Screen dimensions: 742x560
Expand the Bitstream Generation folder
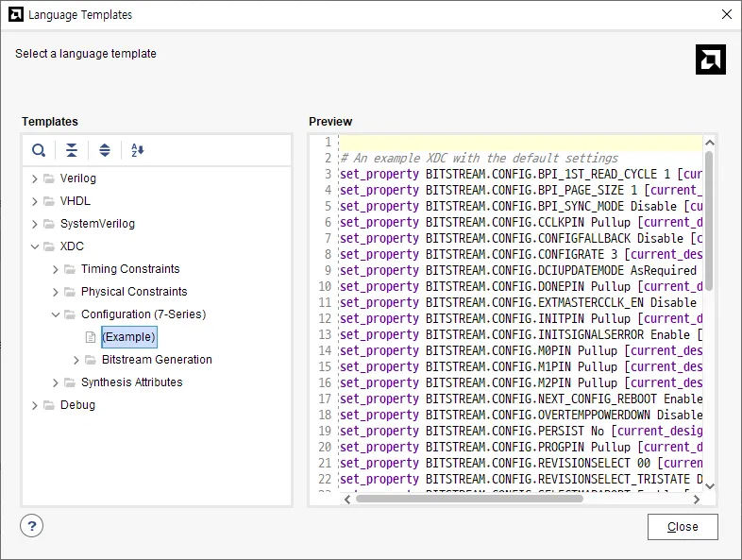point(76,360)
